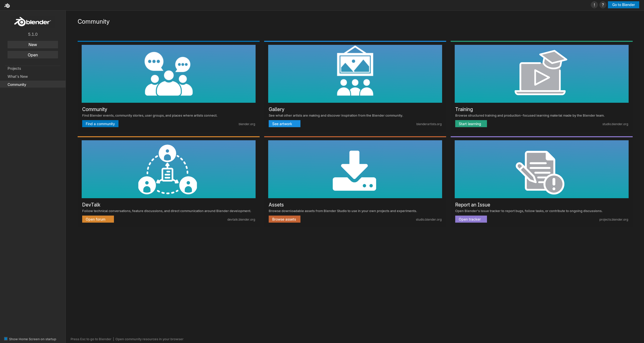644x343 pixels.
Task: Open the What's New section
Action: click(x=18, y=76)
